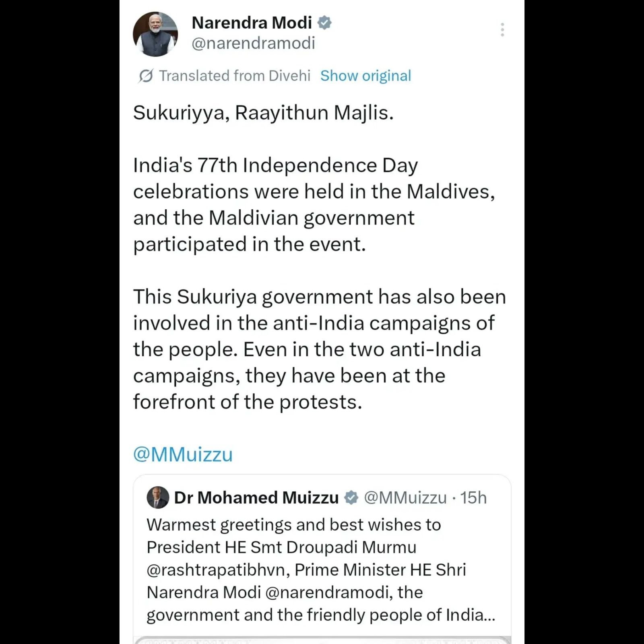This screenshot has height=644, width=644.
Task: Open the three-dot more options menu
Action: [502, 30]
